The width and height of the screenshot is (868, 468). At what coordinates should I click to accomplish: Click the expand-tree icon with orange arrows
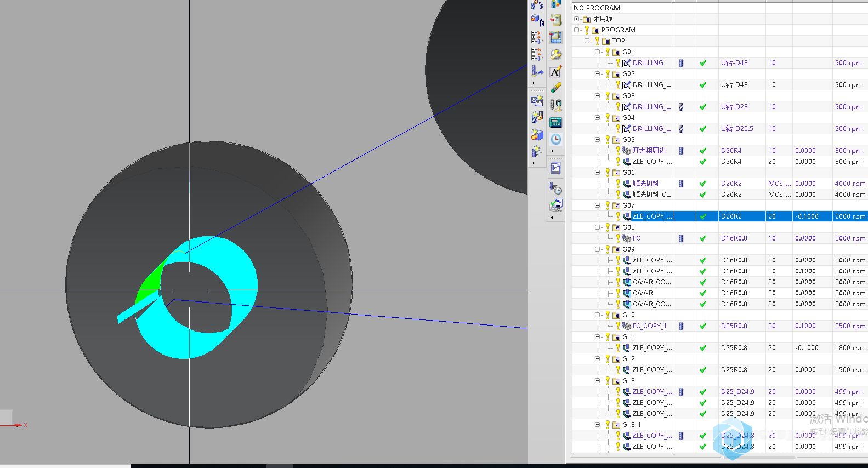(x=537, y=37)
